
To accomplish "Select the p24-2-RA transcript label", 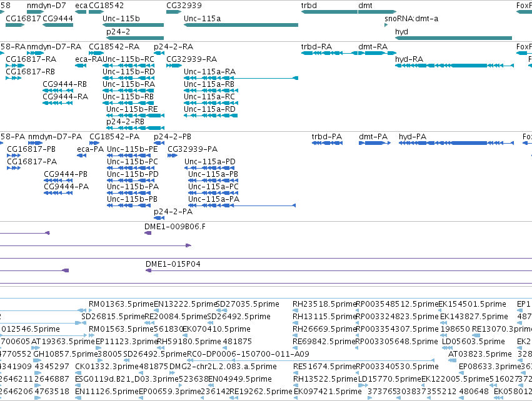I will 173,47.
